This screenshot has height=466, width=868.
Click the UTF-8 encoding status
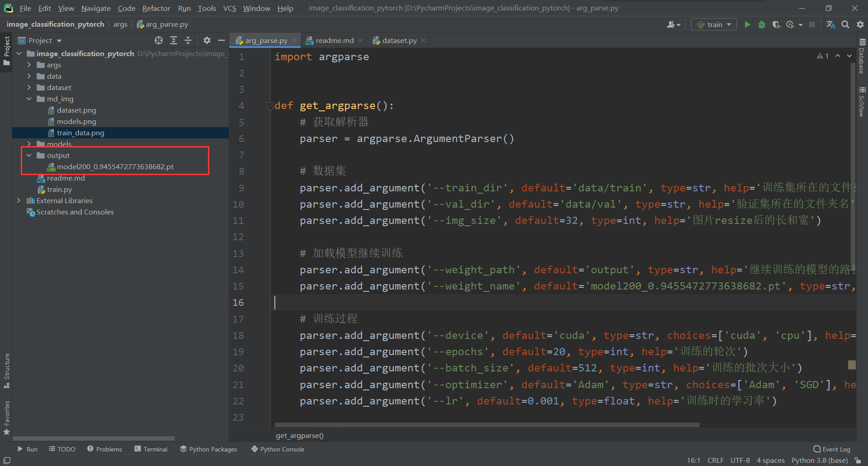point(740,460)
